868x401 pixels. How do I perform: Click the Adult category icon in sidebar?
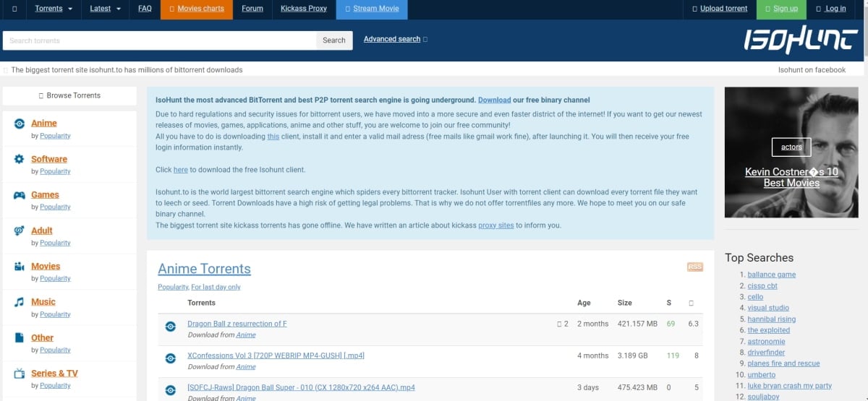click(19, 230)
